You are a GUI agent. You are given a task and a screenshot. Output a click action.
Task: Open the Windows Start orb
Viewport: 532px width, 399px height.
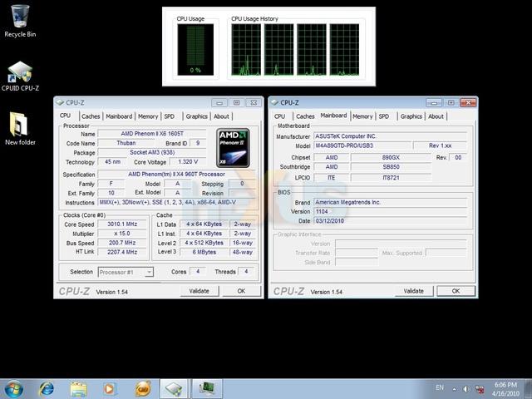[14, 389]
